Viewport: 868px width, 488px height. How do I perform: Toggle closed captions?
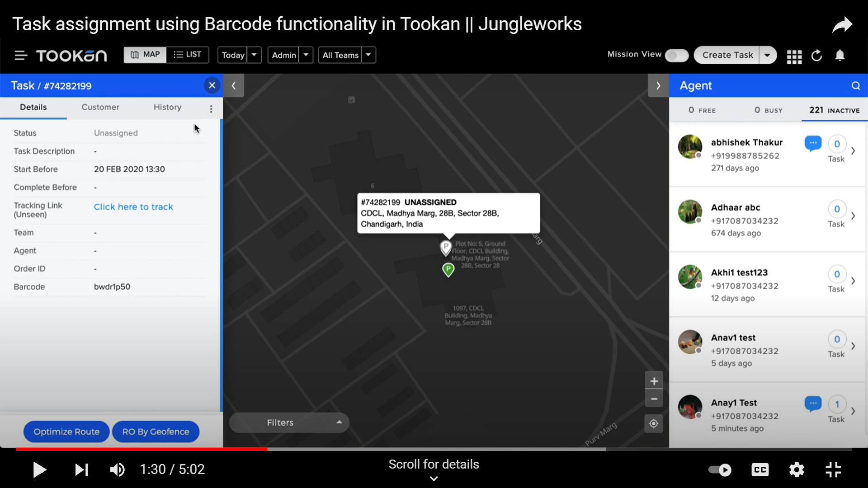click(760, 470)
